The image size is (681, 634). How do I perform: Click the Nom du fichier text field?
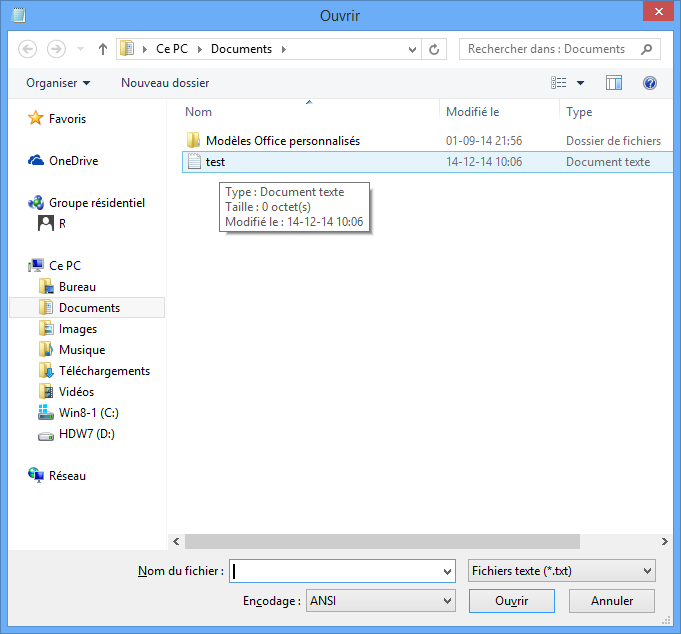pos(335,571)
